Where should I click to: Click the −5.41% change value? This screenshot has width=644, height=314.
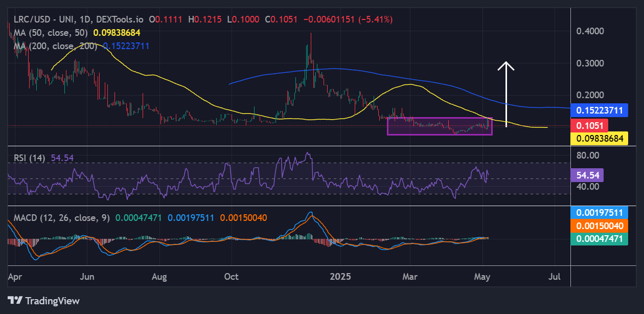pos(376,19)
